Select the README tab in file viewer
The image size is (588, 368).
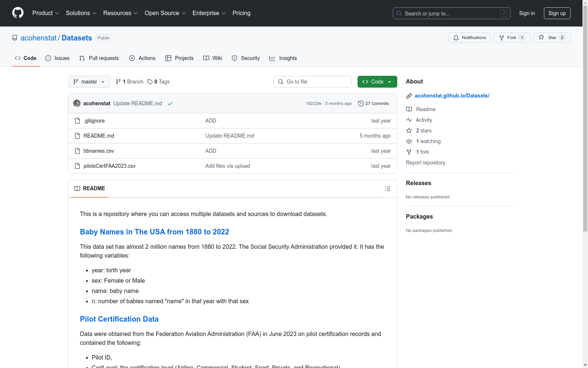pos(90,188)
